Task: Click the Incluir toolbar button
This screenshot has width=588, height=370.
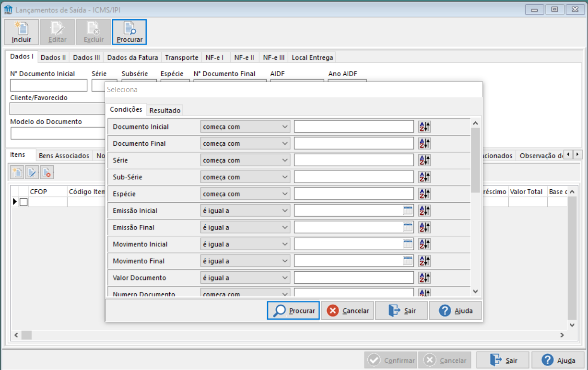Action: 22,32
